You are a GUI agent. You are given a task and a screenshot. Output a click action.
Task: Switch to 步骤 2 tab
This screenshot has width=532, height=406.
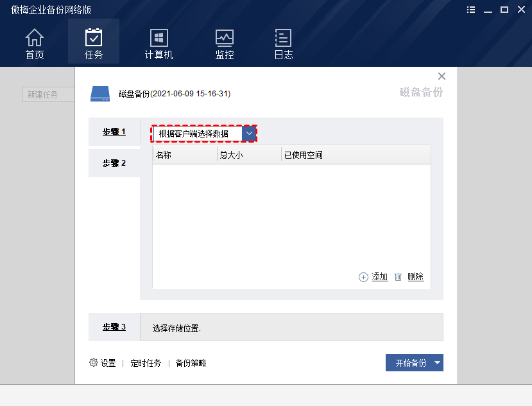click(x=114, y=163)
